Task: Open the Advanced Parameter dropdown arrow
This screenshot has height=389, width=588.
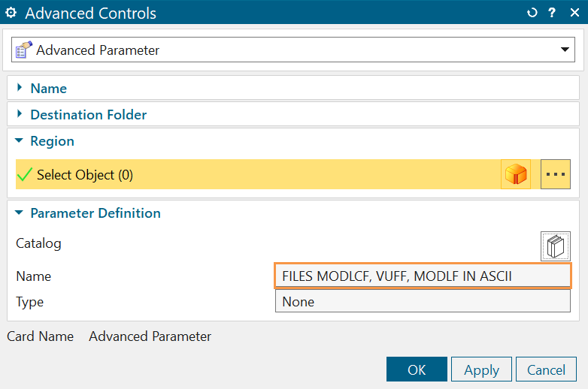Action: coord(565,50)
